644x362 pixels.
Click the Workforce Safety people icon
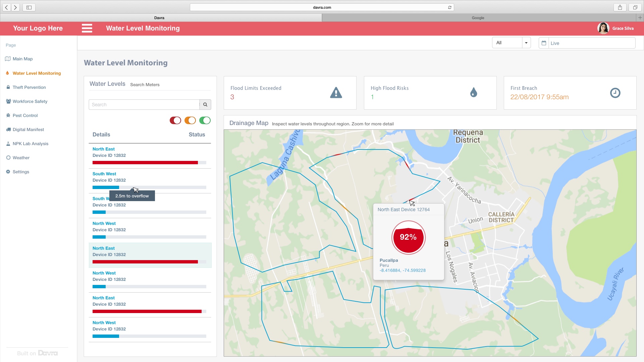pos(8,101)
